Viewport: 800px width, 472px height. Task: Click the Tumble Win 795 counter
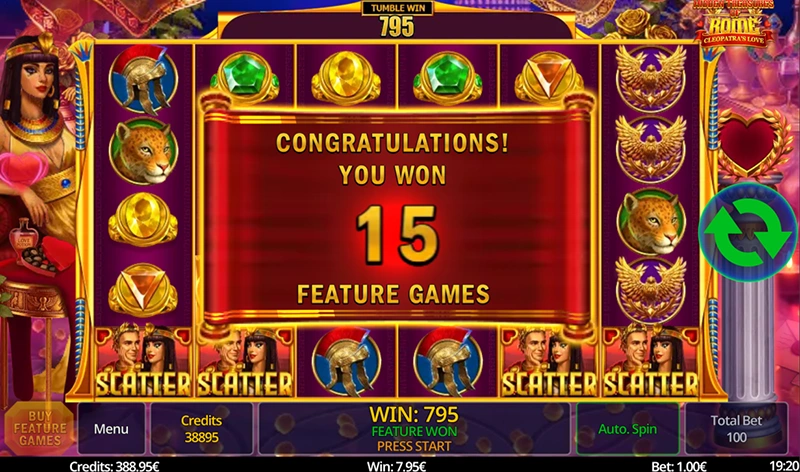(397, 19)
